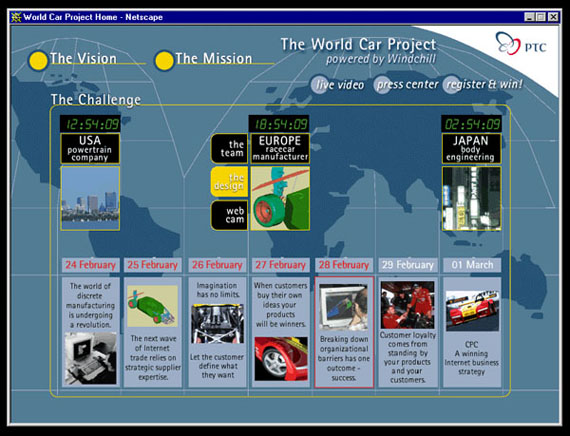
Task: Click the Netscape icon in the title bar
Action: pyautogui.click(x=16, y=17)
